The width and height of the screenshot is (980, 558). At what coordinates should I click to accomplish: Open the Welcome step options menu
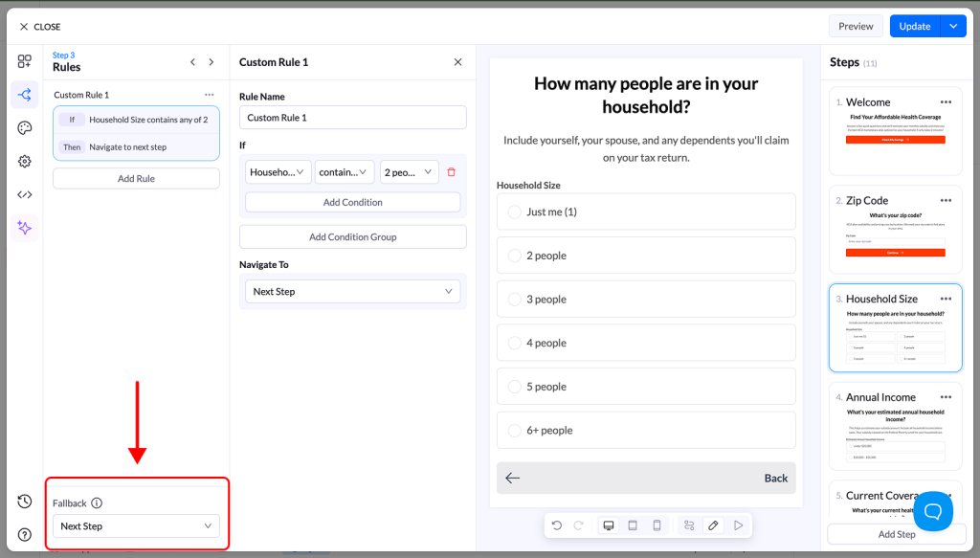pyautogui.click(x=946, y=102)
